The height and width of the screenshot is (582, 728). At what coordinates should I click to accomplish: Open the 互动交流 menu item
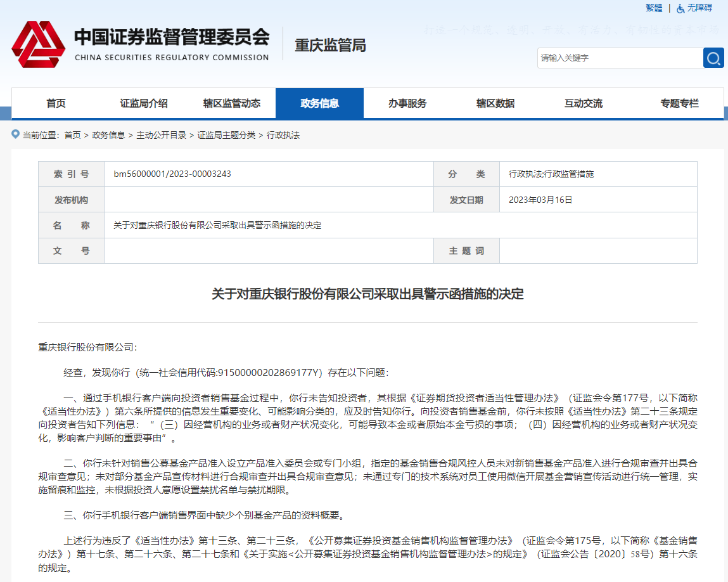(584, 103)
